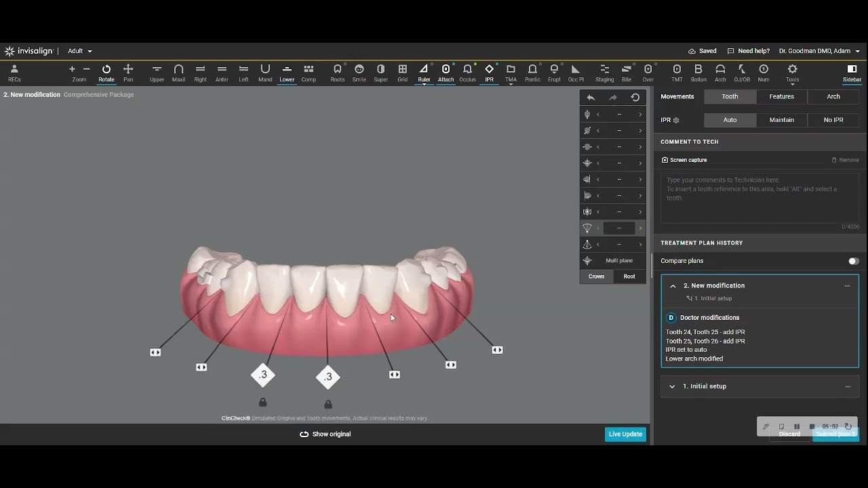Screen dimensions: 868x488
Task: Toggle the Sidebar panel
Action: 852,73
